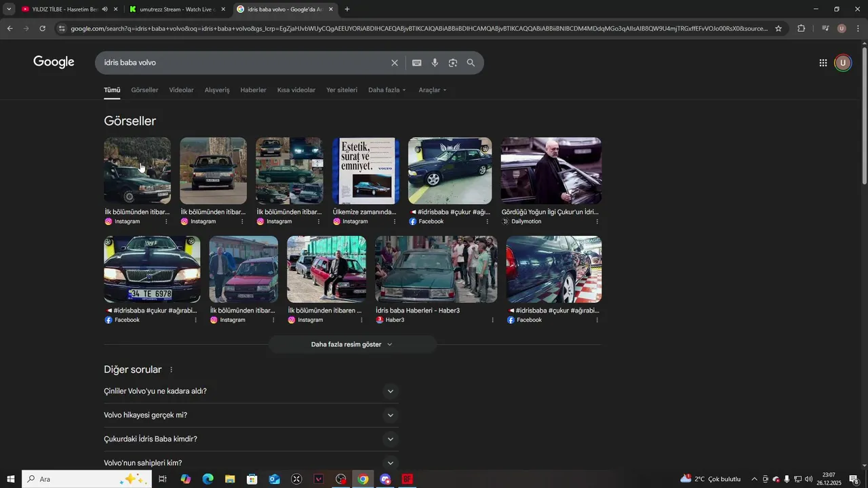Open more options beside Diğer sorular
The image size is (868, 488).
tap(171, 370)
